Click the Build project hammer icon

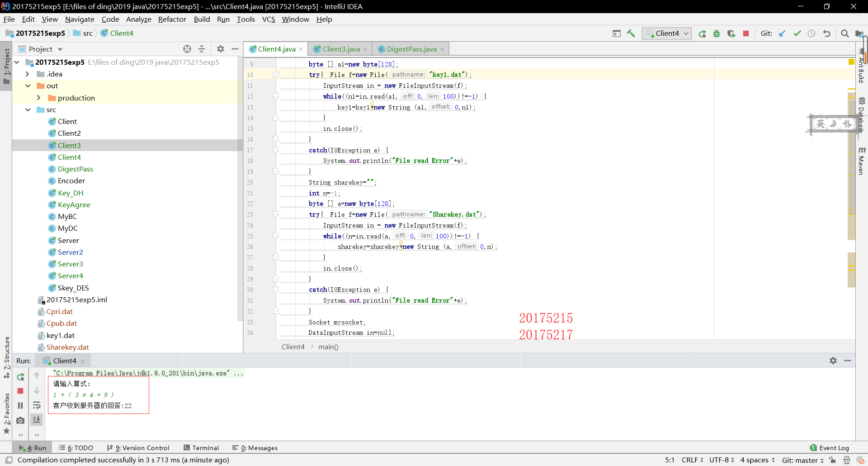631,33
